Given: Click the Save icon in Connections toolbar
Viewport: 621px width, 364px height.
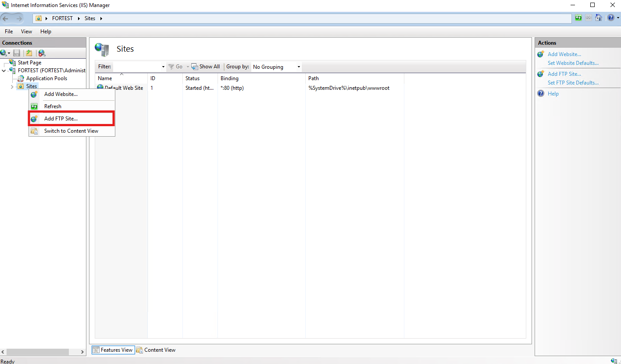Looking at the screenshot, I should pyautogui.click(x=17, y=53).
